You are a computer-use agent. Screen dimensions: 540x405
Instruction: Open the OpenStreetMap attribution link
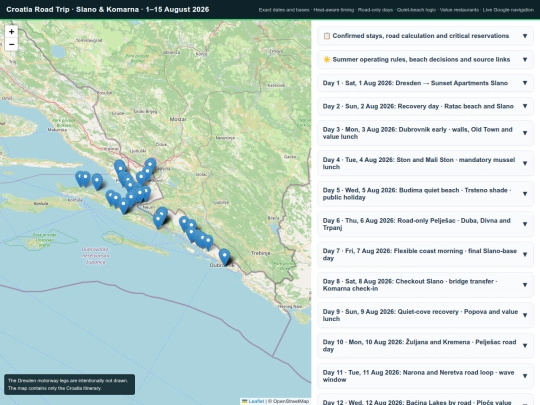(290, 401)
